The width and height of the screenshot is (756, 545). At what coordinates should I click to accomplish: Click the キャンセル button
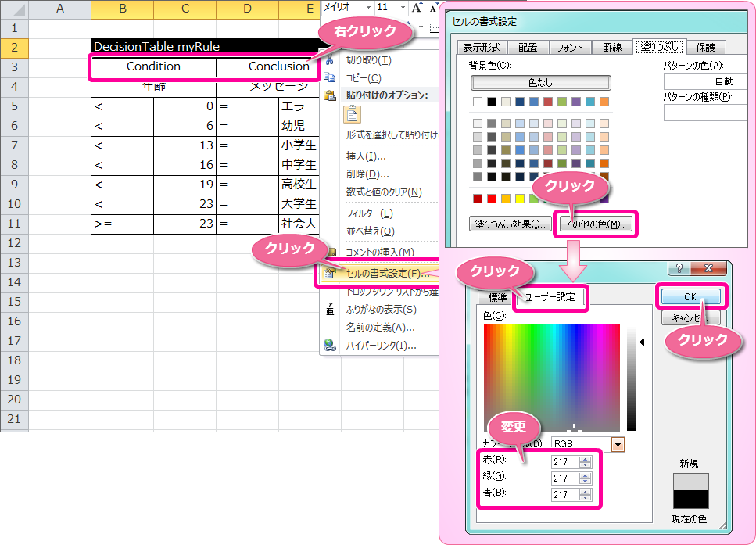tap(690, 317)
